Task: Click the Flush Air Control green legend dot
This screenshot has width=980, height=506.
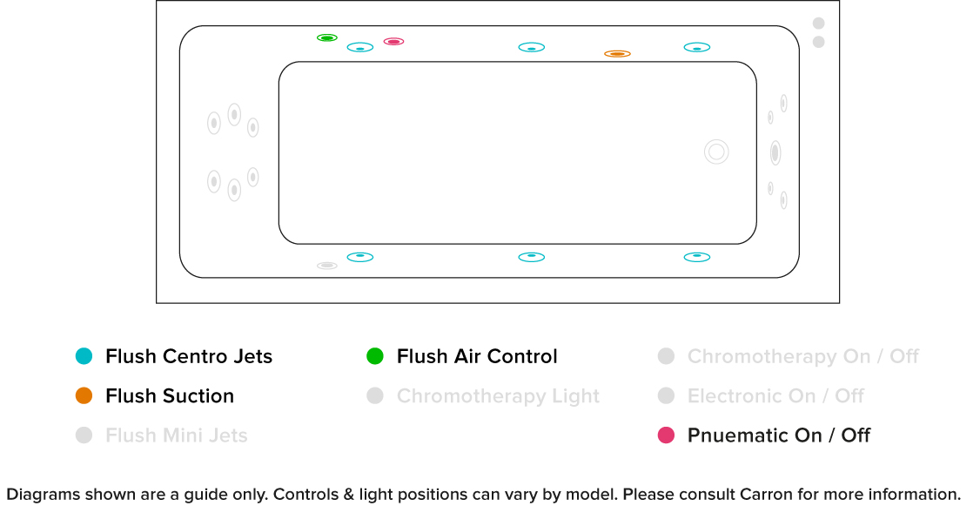Action: click(x=375, y=356)
